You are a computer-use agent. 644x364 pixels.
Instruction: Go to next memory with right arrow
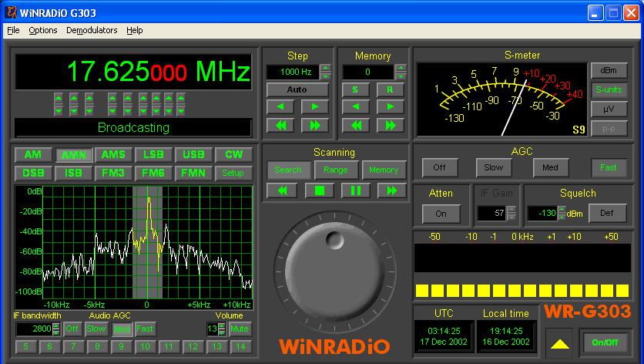click(x=391, y=106)
